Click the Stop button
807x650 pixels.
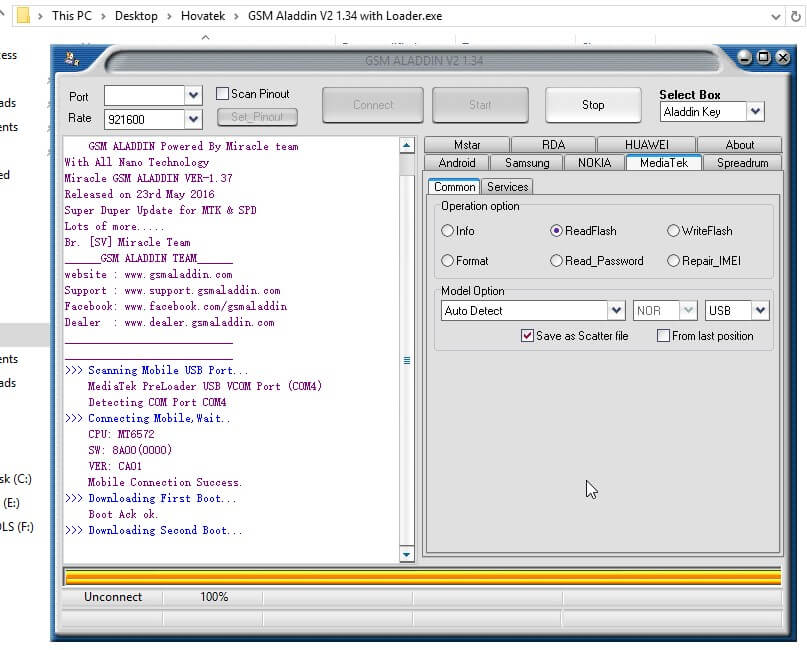593,105
